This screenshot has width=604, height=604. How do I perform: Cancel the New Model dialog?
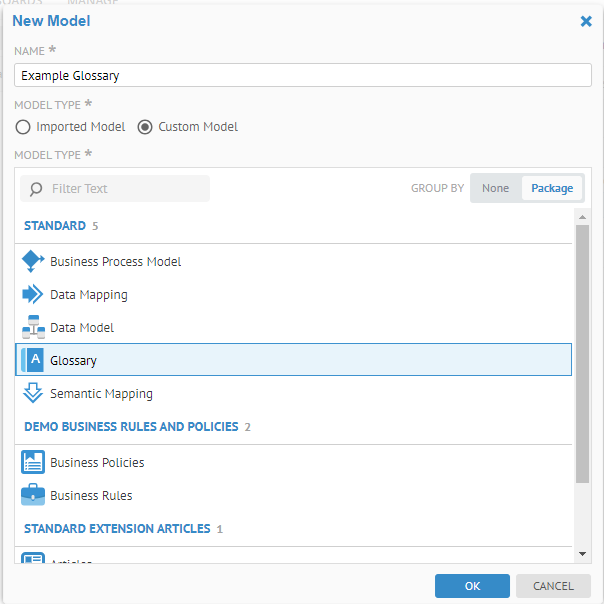tap(553, 586)
